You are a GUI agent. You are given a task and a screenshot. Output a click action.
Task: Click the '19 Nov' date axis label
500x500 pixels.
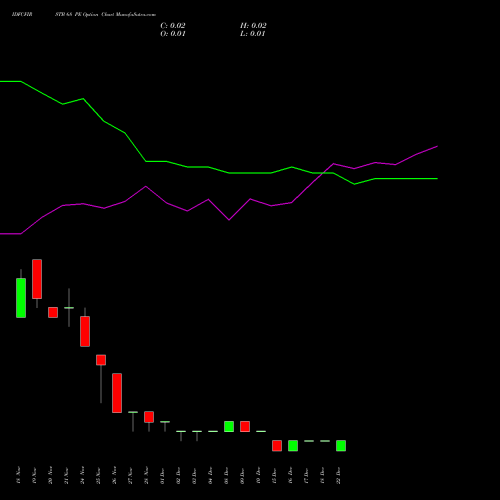(34, 475)
